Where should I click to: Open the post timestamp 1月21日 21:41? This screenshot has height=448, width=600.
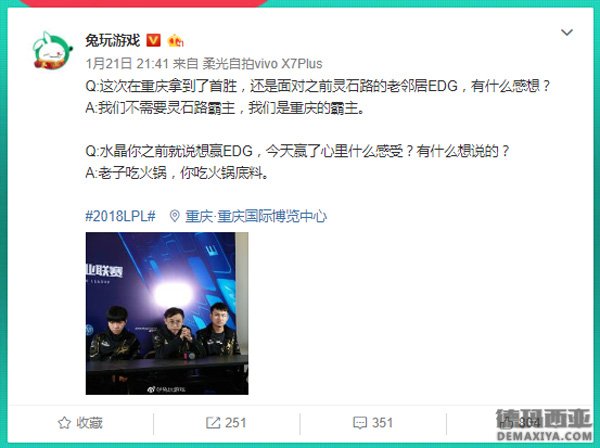click(x=127, y=64)
